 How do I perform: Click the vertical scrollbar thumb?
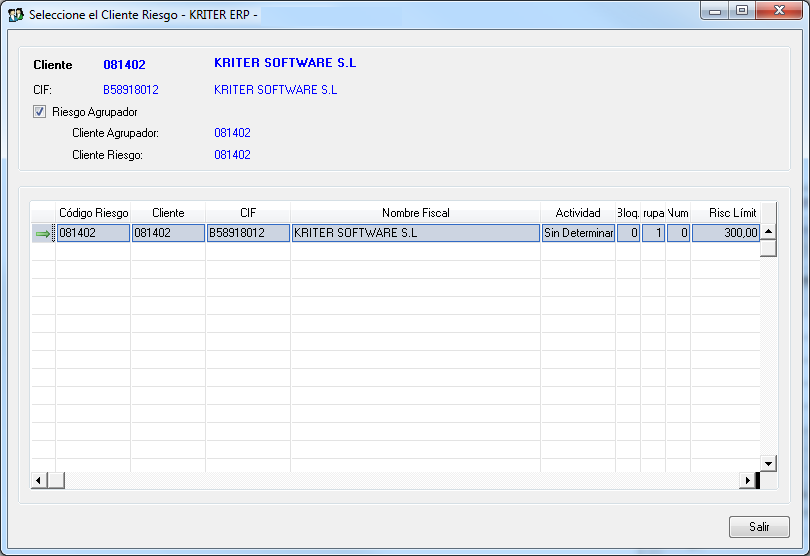(x=768, y=249)
